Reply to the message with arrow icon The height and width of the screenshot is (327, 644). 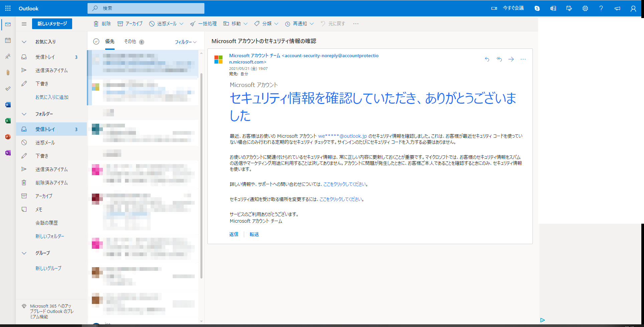click(x=487, y=59)
